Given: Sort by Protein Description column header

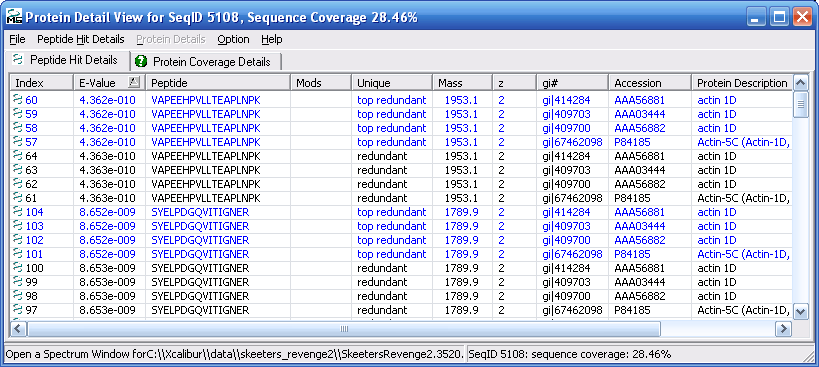Looking at the screenshot, I should coord(742,83).
